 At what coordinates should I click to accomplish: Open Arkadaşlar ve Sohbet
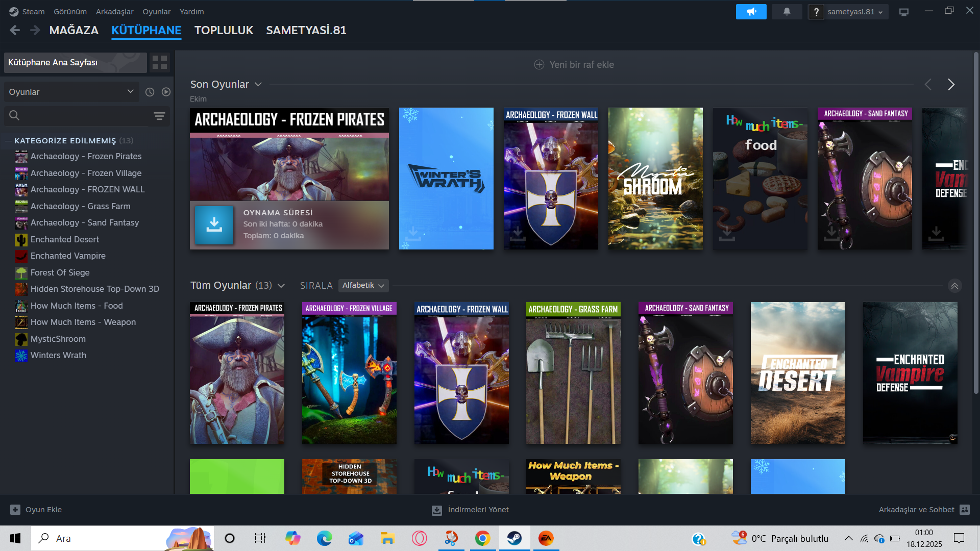tap(917, 510)
